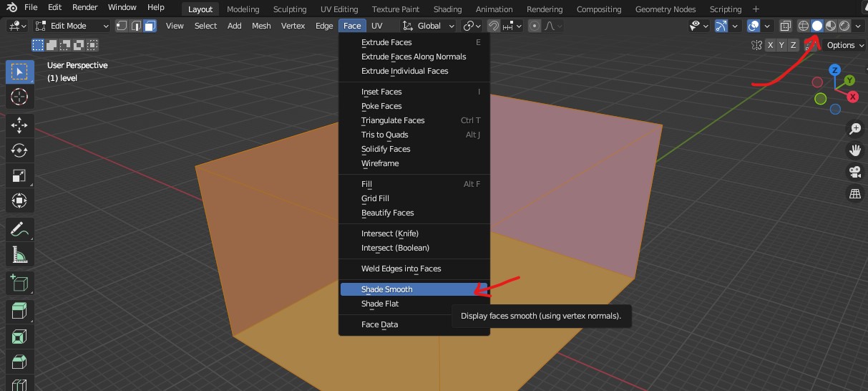Image resolution: width=868 pixels, height=391 pixels.
Task: Open the pivot point dropdown
Action: point(472,26)
